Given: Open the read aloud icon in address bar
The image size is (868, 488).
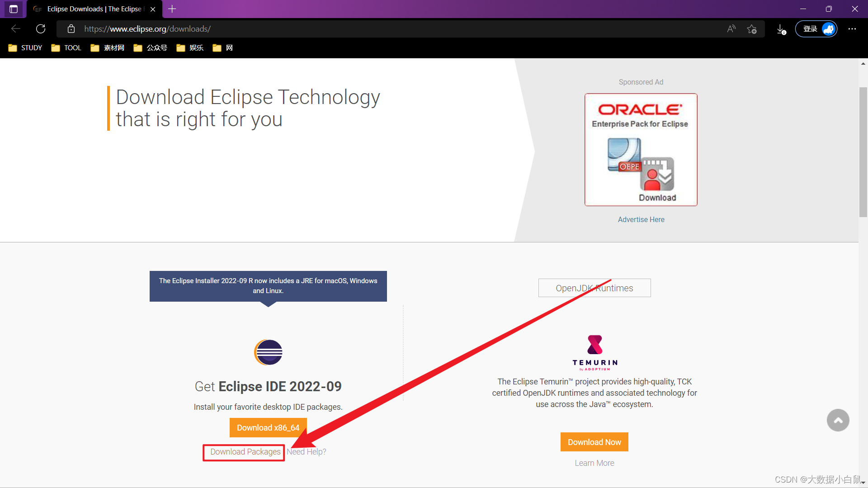Looking at the screenshot, I should click(x=731, y=29).
